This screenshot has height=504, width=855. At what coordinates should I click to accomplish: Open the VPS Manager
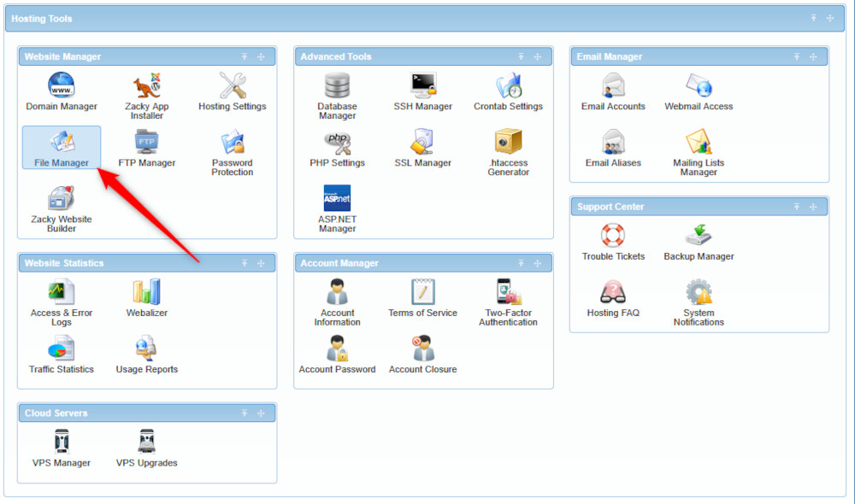pyautogui.click(x=61, y=442)
